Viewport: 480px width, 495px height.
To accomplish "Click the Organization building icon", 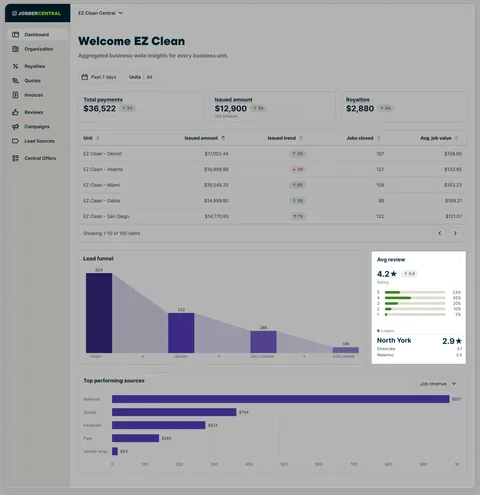I will click(x=15, y=49).
